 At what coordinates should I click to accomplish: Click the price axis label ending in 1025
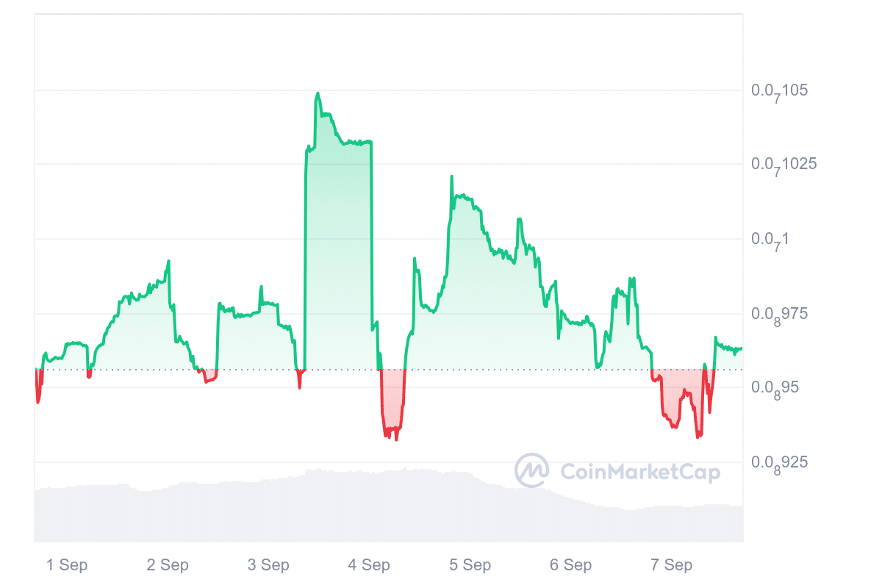pyautogui.click(x=784, y=164)
